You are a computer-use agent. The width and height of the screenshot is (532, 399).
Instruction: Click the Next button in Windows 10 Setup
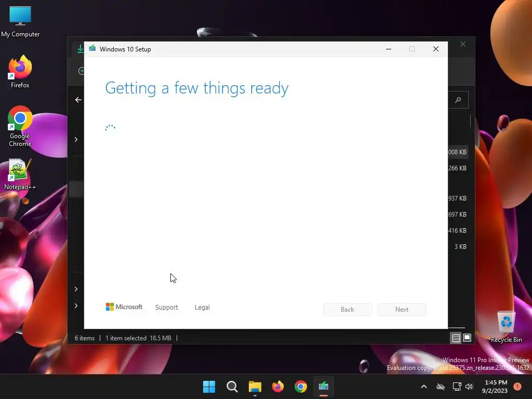(x=402, y=310)
